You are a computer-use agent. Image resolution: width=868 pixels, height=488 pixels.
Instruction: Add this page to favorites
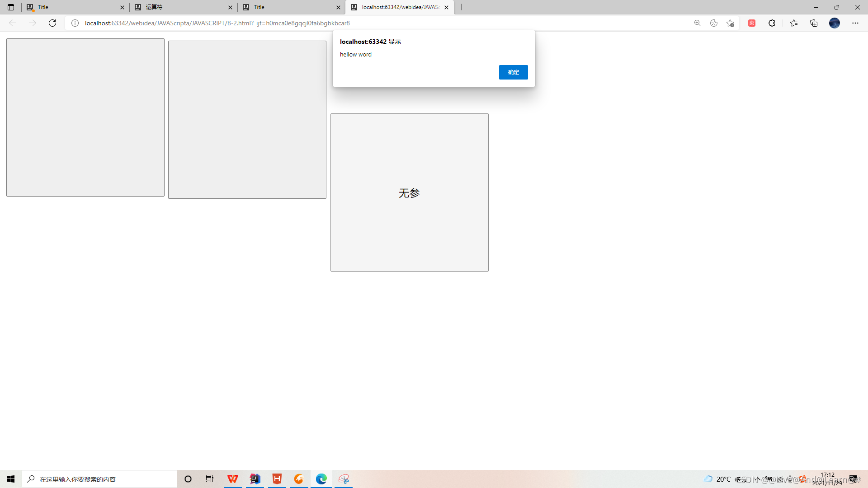pos(730,23)
